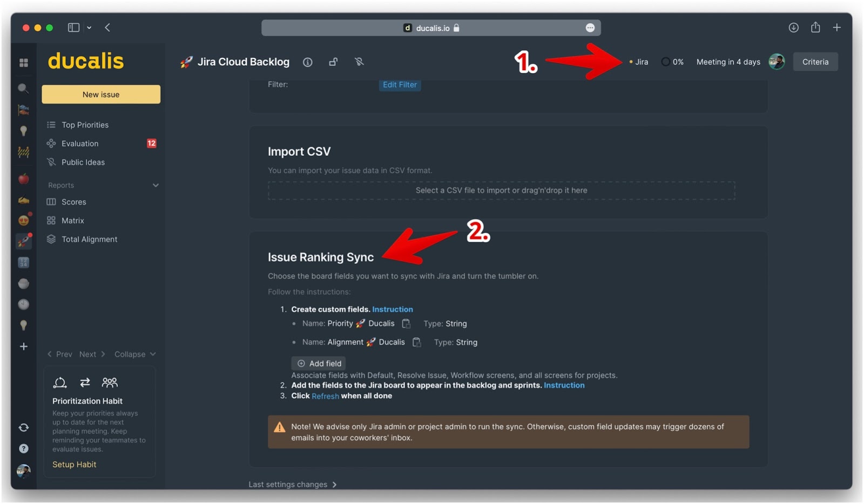Click the board info icon

coord(308,62)
